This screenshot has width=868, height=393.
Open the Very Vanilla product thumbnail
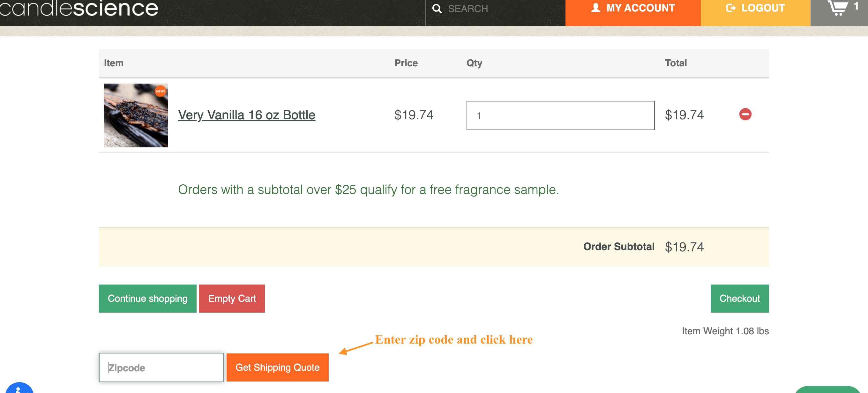(x=135, y=115)
